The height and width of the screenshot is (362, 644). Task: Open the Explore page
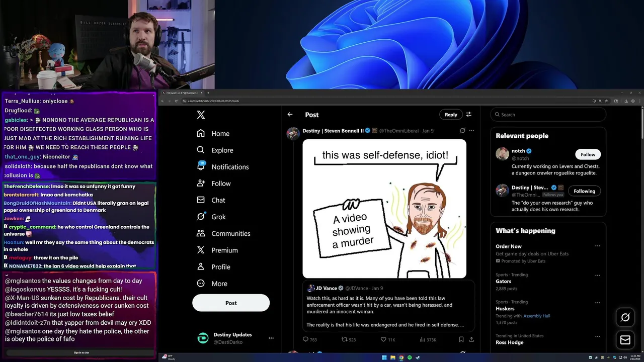point(215,150)
